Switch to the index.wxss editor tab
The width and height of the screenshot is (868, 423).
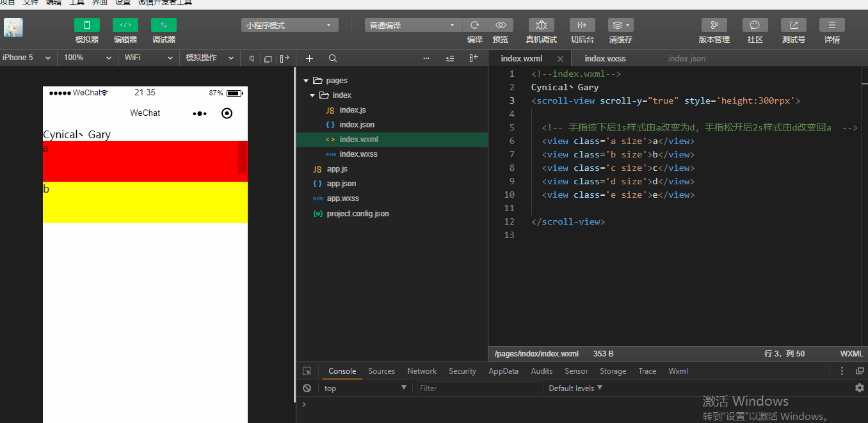coord(605,58)
